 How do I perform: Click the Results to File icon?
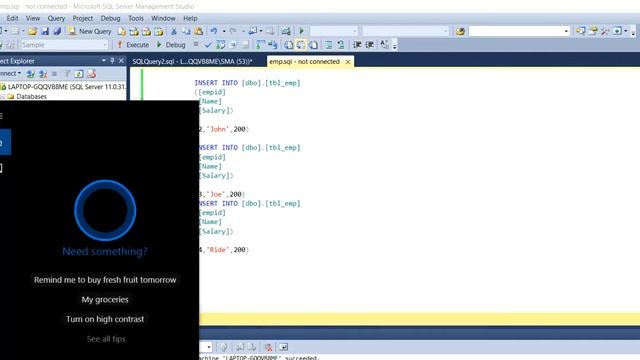313,45
